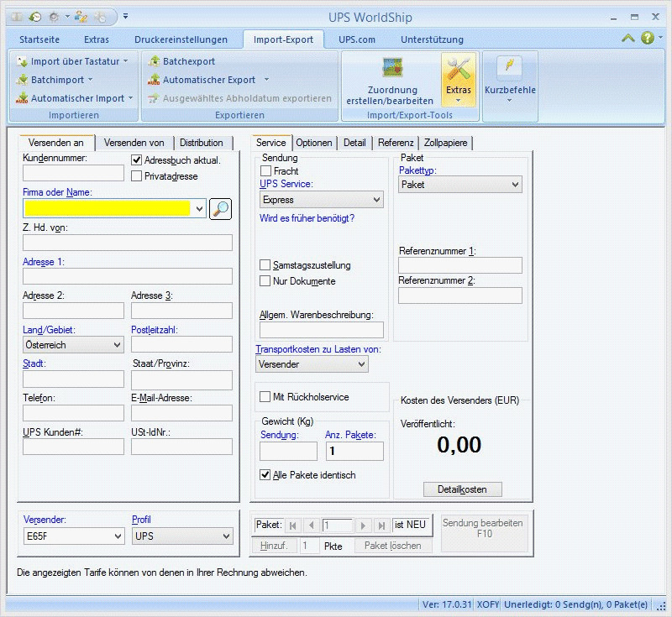This screenshot has width=672, height=617.
Task: Click the green question mark help icon
Action: coord(647,38)
